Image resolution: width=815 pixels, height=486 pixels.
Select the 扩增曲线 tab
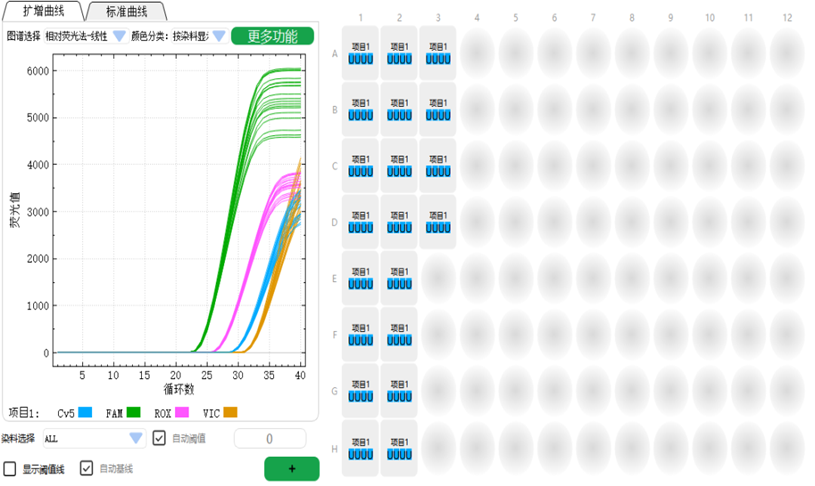tap(43, 12)
